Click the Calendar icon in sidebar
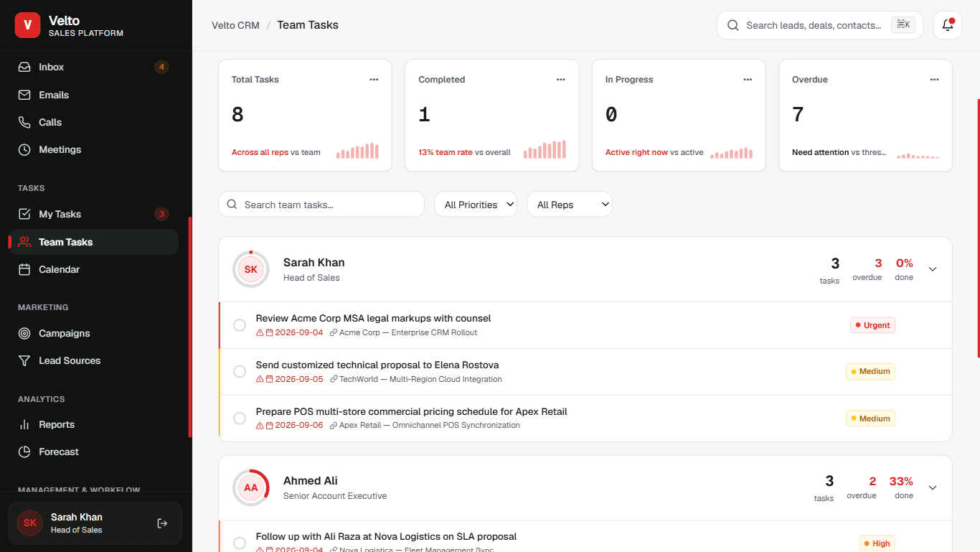This screenshot has height=552, width=980. coord(24,269)
